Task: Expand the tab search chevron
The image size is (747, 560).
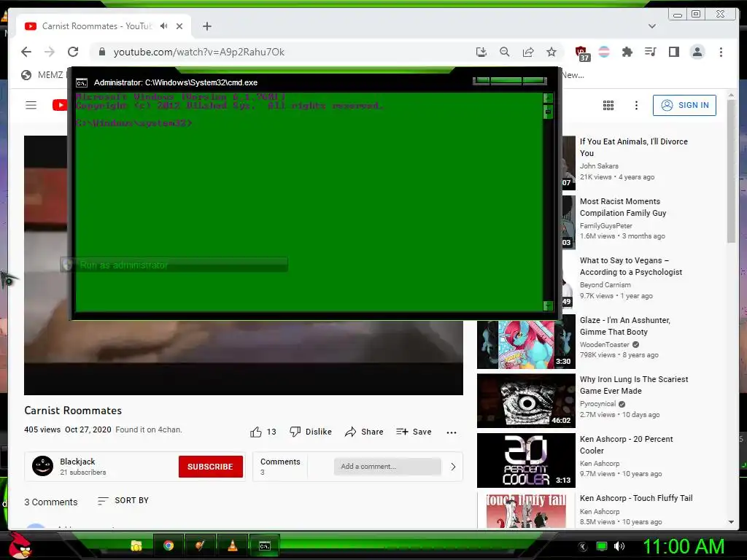Action: click(x=652, y=26)
